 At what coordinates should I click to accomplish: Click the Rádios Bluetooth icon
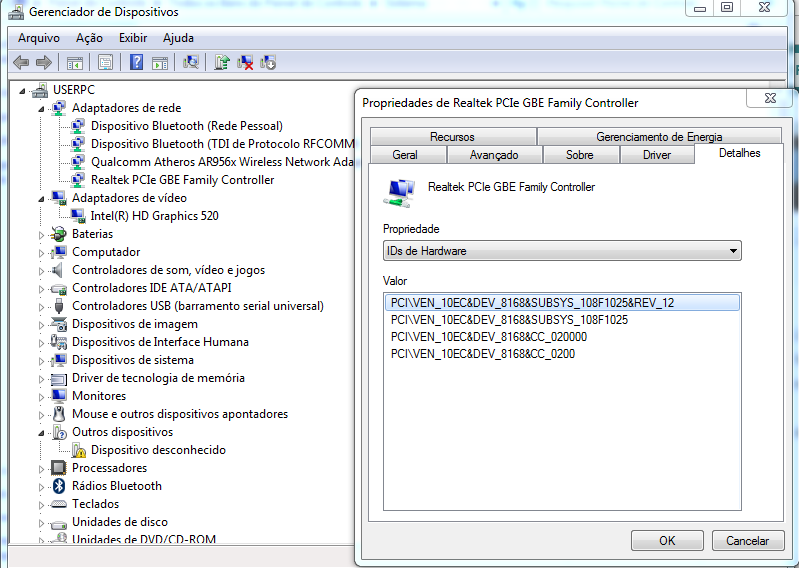click(59, 486)
